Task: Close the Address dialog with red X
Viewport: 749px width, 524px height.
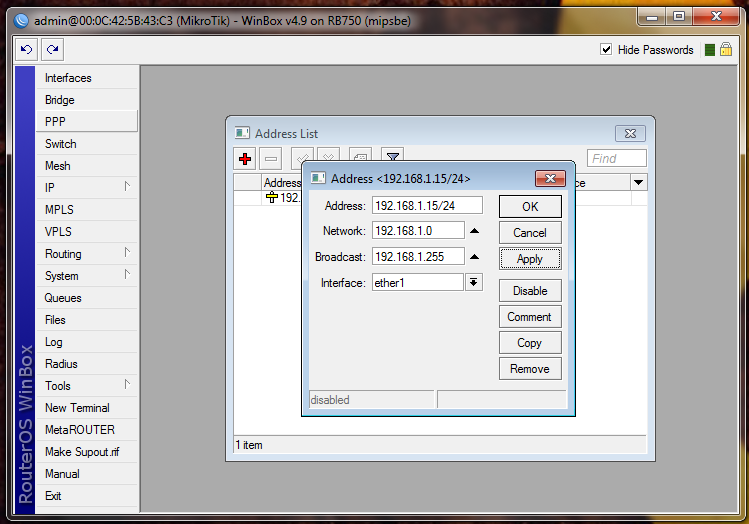Action: pyautogui.click(x=550, y=179)
